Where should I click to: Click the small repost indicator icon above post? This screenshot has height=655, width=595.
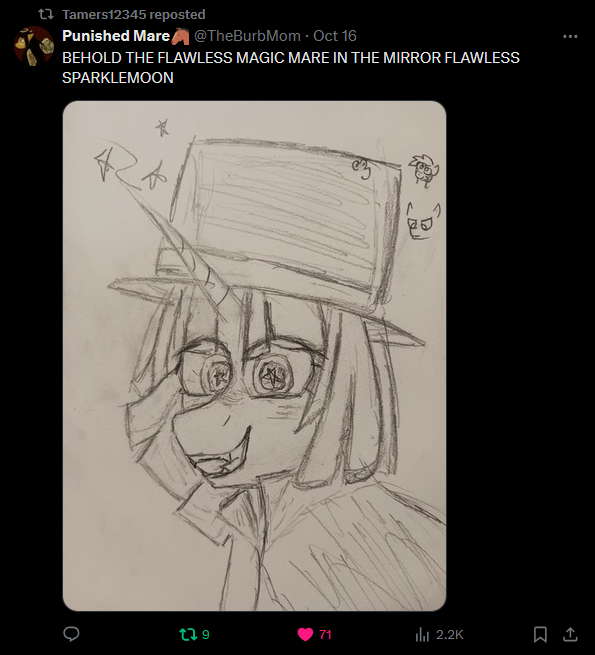pyautogui.click(x=46, y=14)
